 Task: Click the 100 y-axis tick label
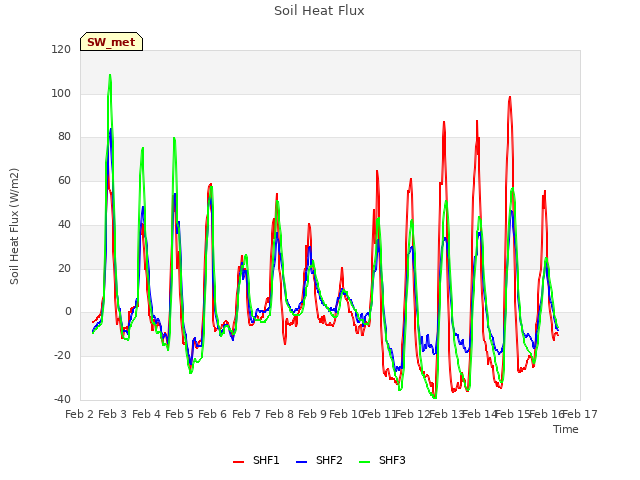(61, 93)
